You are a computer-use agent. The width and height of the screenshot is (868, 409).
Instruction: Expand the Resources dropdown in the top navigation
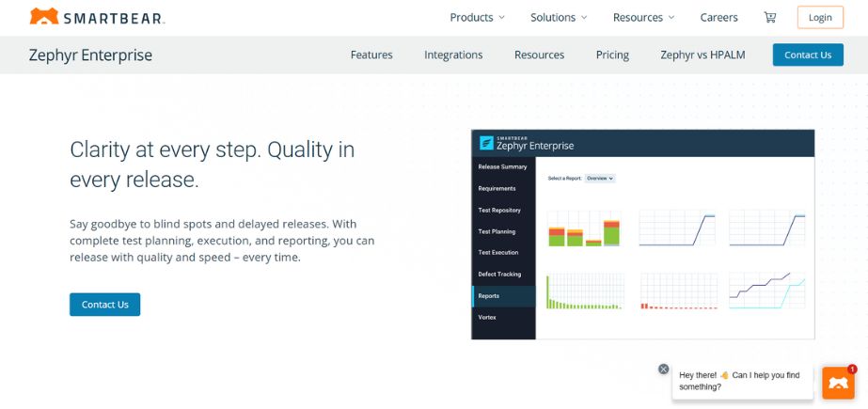(x=644, y=17)
